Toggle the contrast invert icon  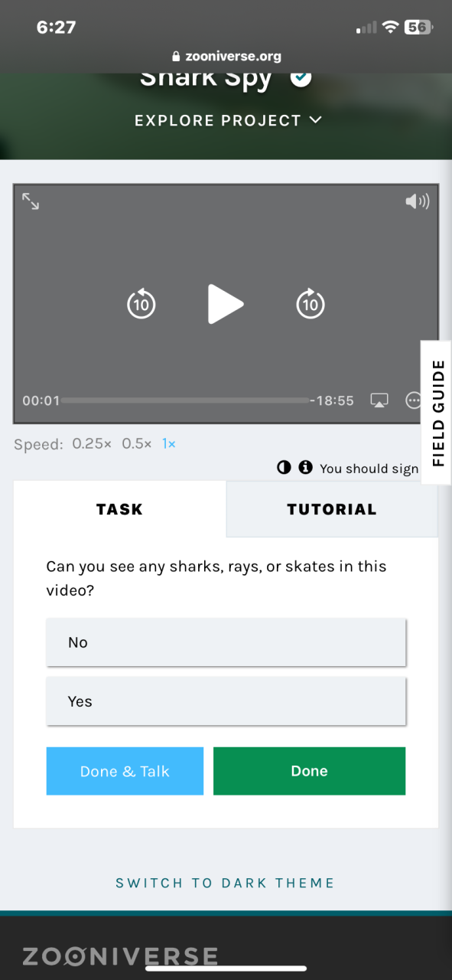(284, 467)
